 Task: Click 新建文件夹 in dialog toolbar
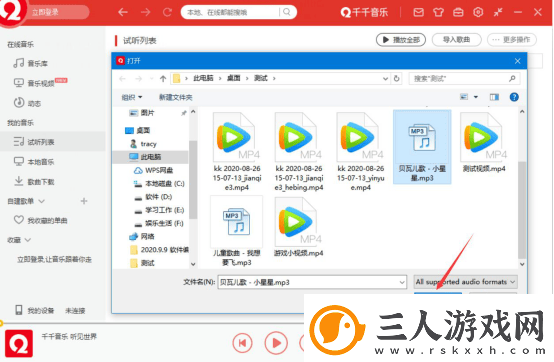pyautogui.click(x=176, y=97)
